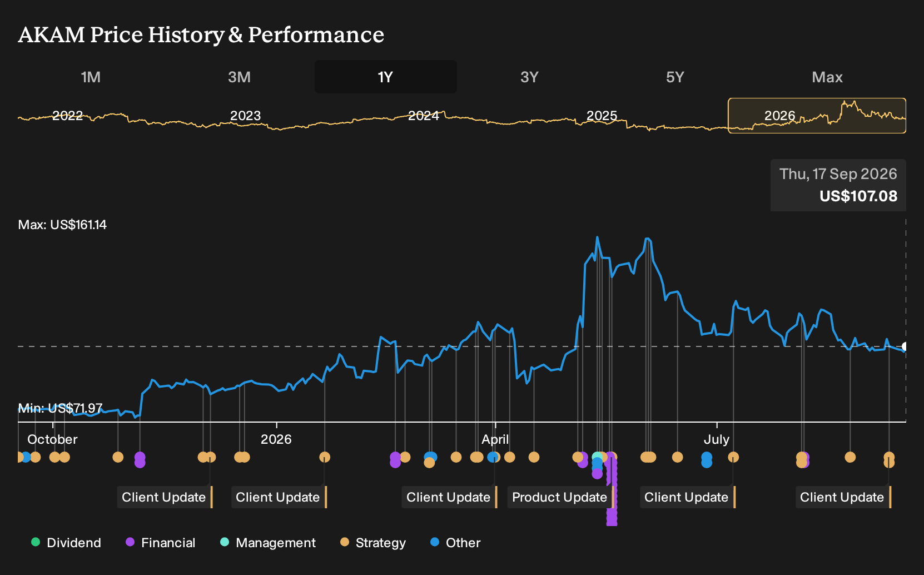Viewport: 924px width, 575px height.
Task: Click the purple Financial legend dot
Action: (x=130, y=542)
